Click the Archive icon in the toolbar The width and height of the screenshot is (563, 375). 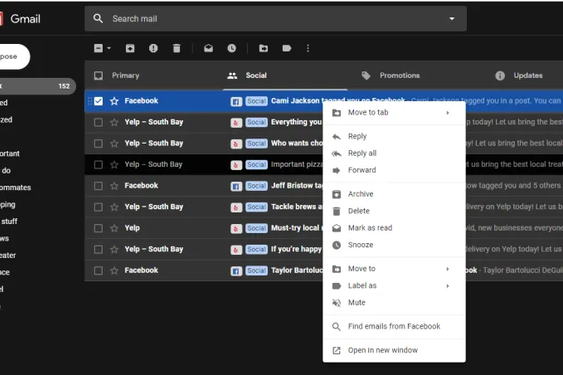point(130,48)
